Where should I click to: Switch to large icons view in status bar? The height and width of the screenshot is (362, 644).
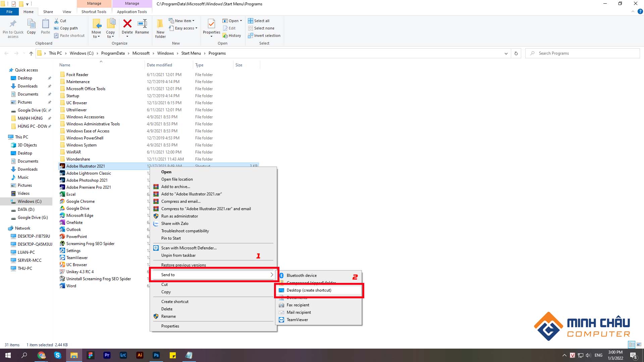[639, 345]
